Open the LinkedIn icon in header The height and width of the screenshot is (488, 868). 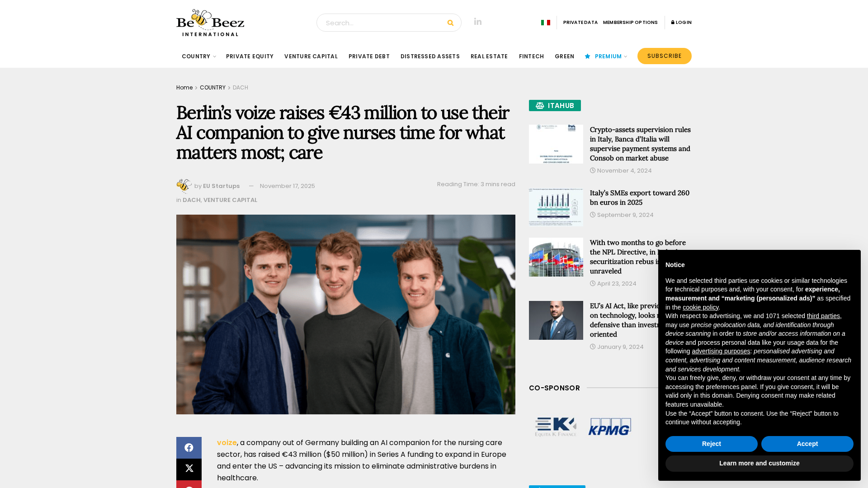point(478,22)
